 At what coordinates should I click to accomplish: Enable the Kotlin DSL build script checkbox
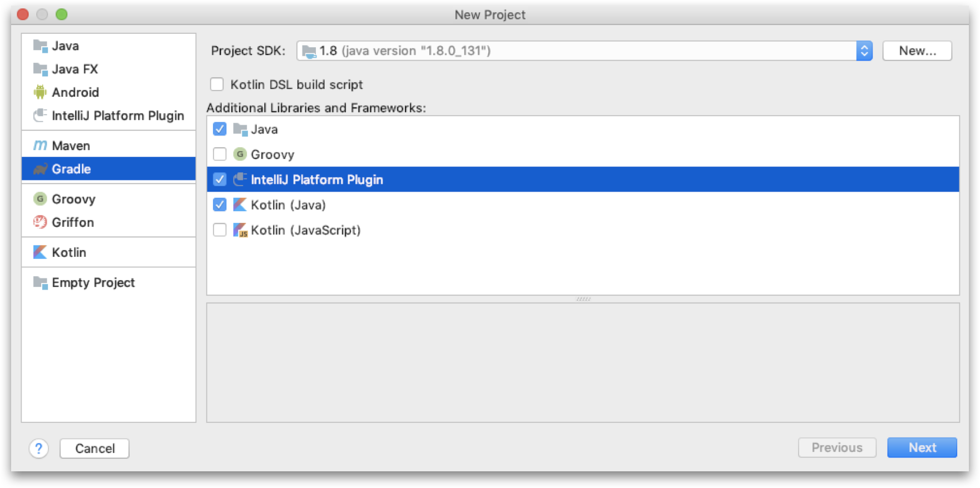click(217, 84)
